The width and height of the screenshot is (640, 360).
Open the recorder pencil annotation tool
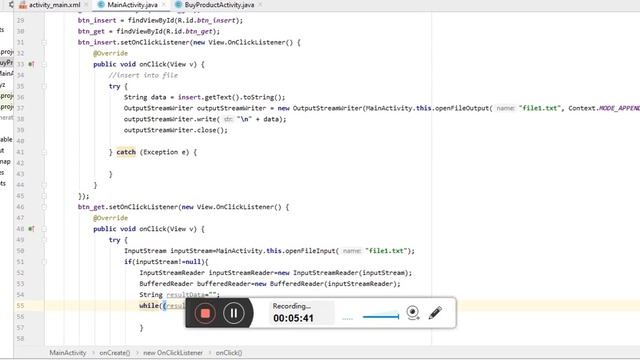(x=435, y=313)
